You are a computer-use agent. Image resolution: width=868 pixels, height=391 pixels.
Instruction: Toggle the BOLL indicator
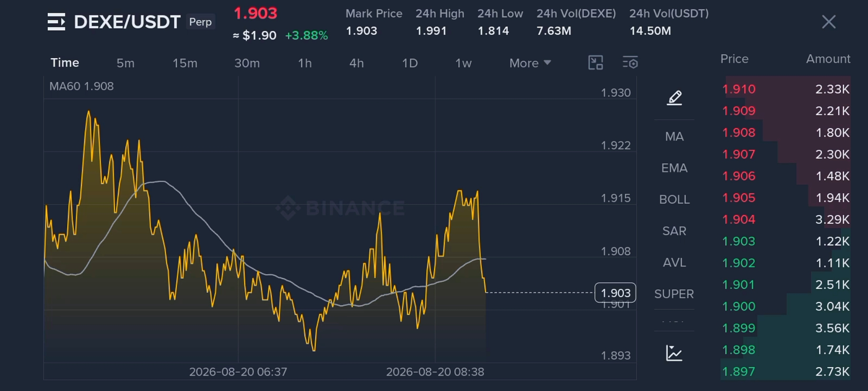[674, 200]
